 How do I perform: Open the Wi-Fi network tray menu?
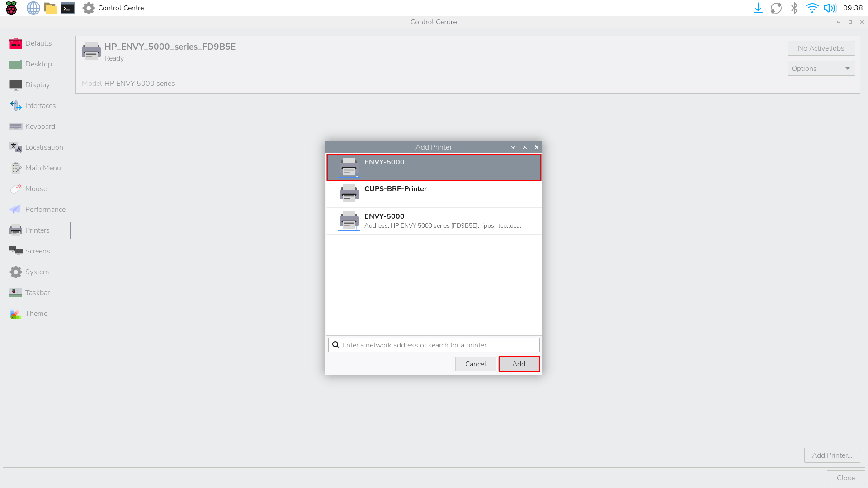812,8
